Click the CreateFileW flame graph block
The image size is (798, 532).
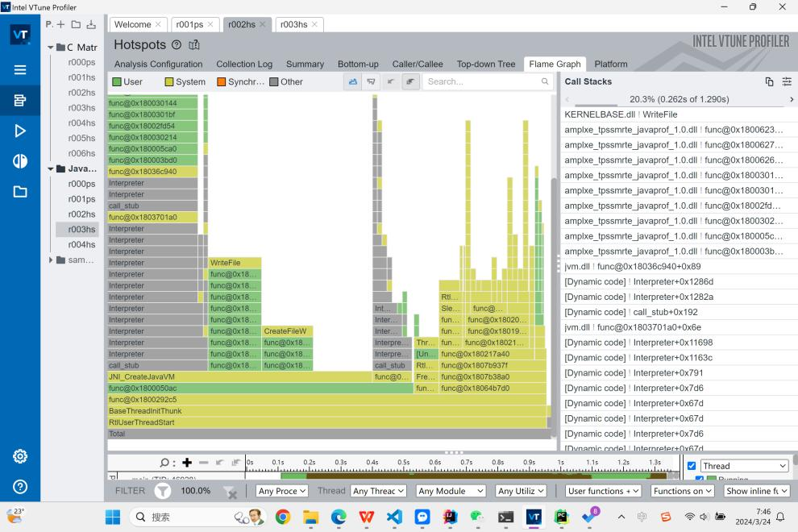pos(288,331)
